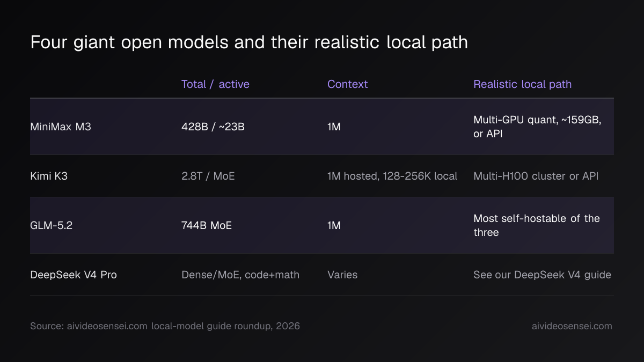Click the 'aivideosensei.com' text at the bottom right
This screenshot has height=362, width=644.
tap(572, 326)
